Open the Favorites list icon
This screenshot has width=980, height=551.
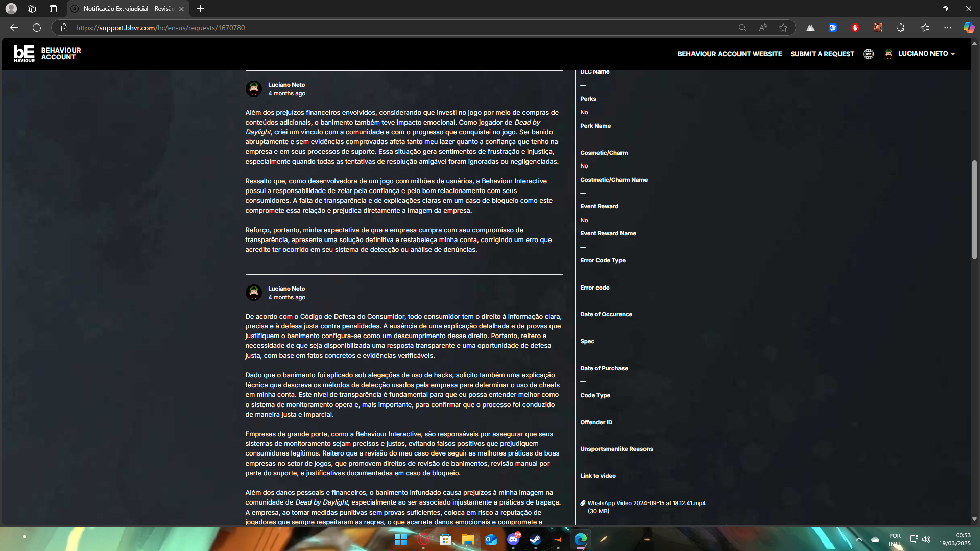925,28
